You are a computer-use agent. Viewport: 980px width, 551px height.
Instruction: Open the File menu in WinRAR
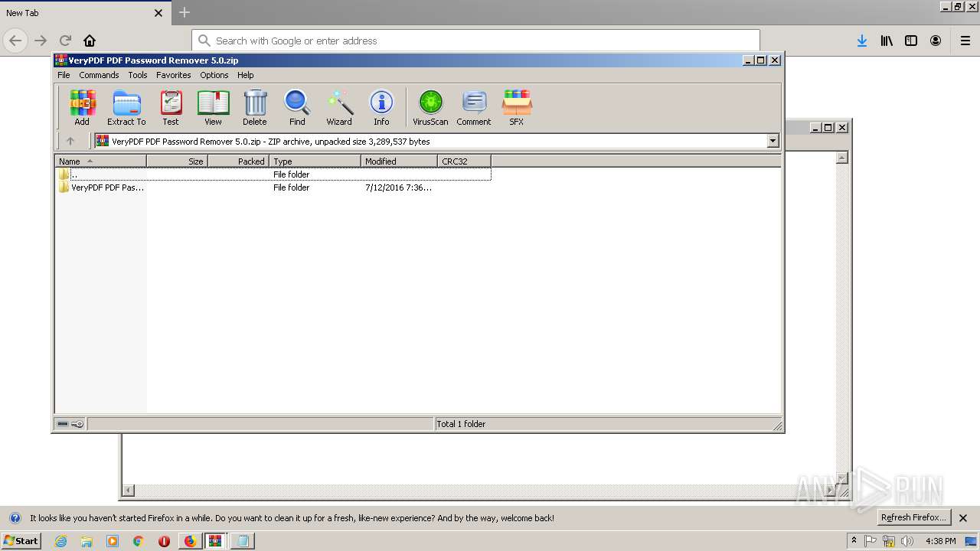[64, 75]
